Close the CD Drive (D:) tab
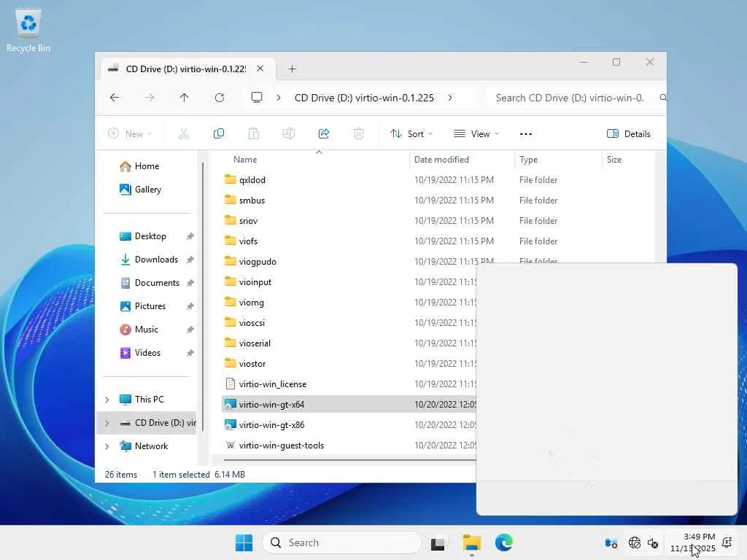Image resolution: width=747 pixels, height=560 pixels. pyautogui.click(x=260, y=69)
